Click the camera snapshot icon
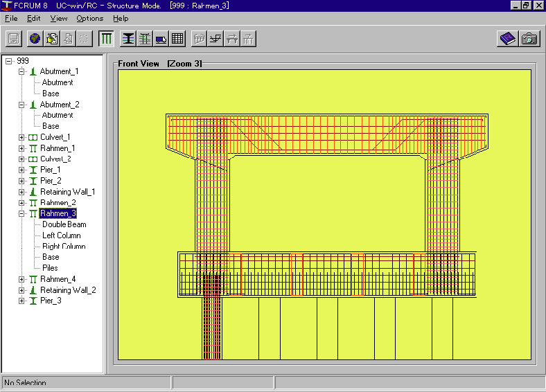The width and height of the screenshot is (546, 392). pyautogui.click(x=529, y=39)
